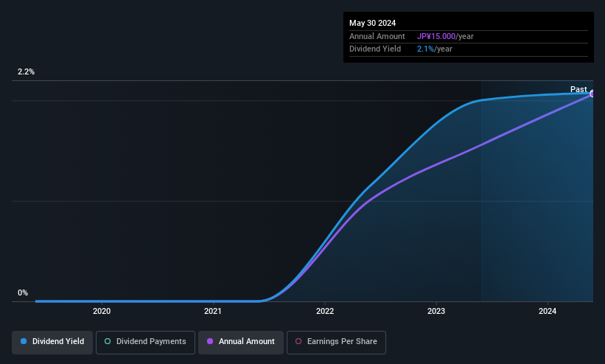The width and height of the screenshot is (605, 364).
Task: Click the 2024 x-axis label
Action: pyautogui.click(x=548, y=311)
